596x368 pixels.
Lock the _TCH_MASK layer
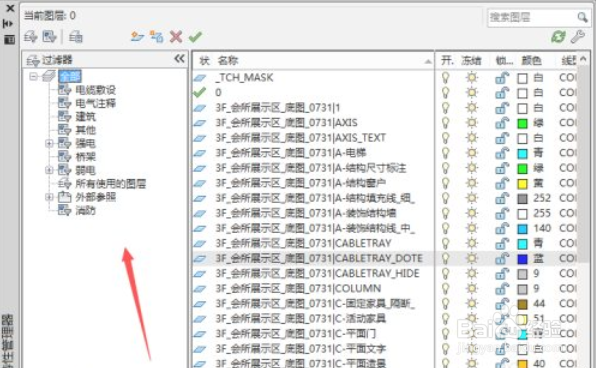pyautogui.click(x=502, y=78)
